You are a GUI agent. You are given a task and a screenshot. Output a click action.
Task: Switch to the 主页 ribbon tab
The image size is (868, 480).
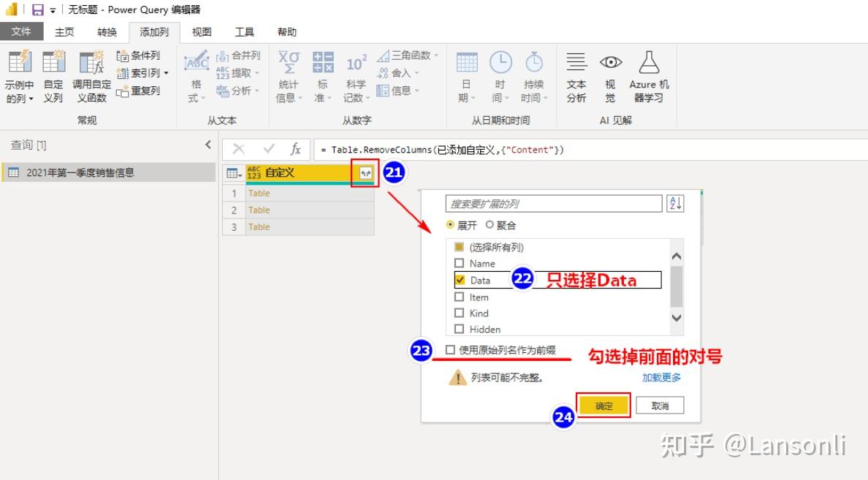[x=64, y=31]
